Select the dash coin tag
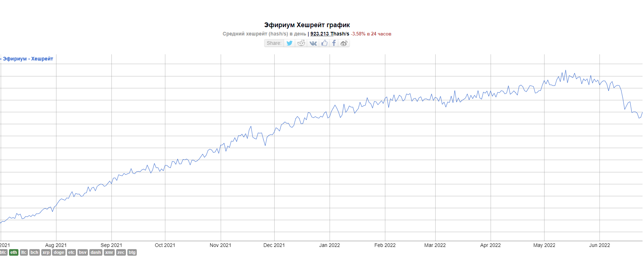Screen dimensions: 644x256 point(96,252)
